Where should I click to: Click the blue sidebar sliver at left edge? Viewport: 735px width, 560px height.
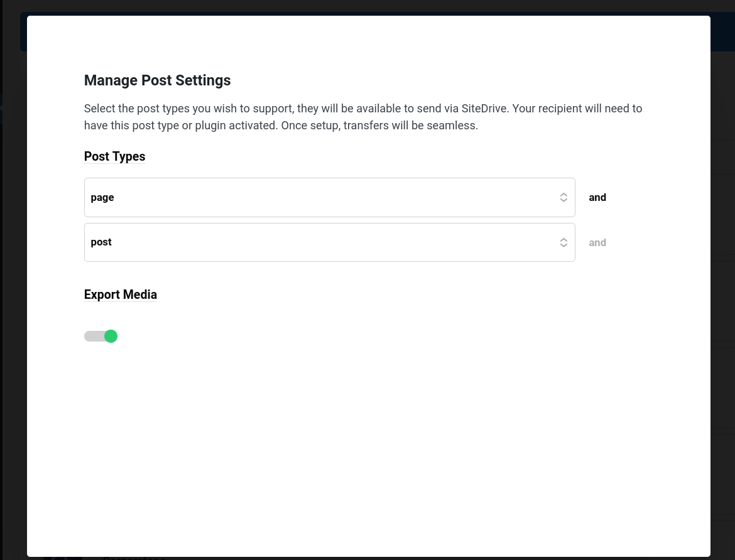[1, 110]
